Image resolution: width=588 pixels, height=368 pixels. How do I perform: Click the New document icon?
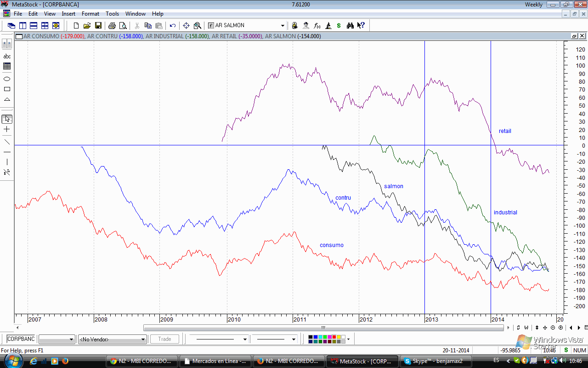pyautogui.click(x=76, y=26)
